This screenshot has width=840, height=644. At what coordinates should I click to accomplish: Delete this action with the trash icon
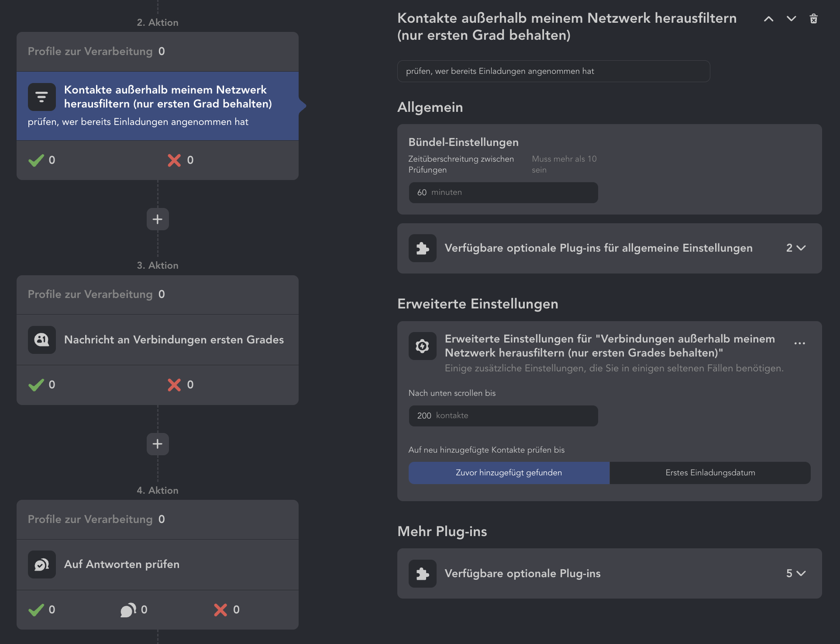click(813, 19)
